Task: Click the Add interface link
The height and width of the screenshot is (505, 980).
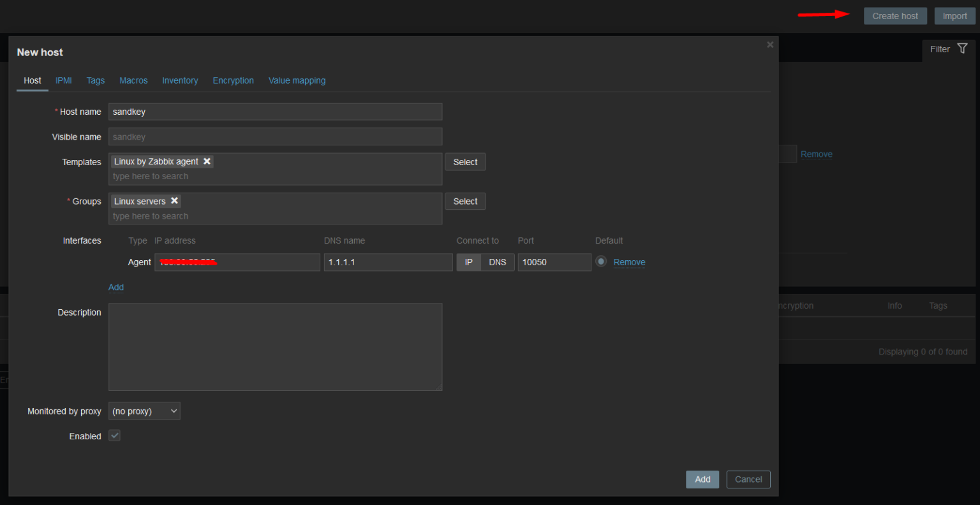Action: [x=116, y=287]
